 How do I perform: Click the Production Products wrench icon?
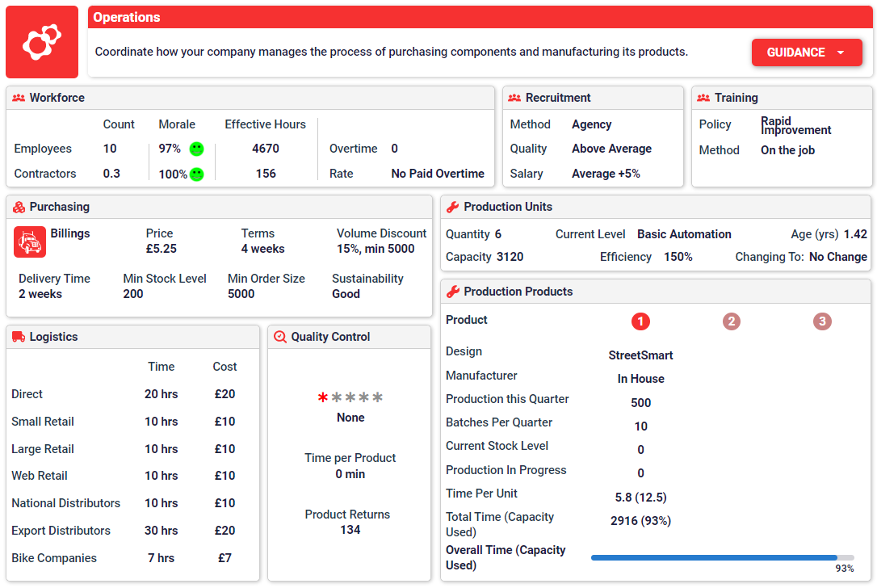tap(453, 292)
